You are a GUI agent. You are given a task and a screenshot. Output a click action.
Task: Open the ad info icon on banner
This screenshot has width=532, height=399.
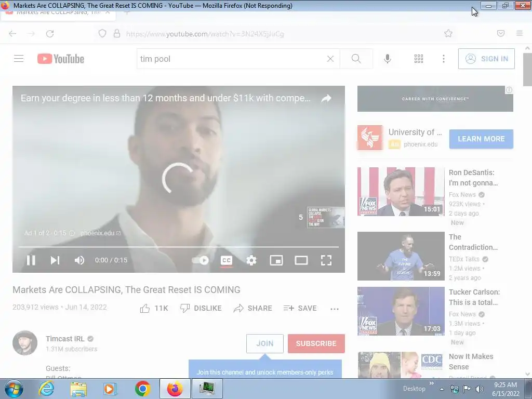[509, 90]
